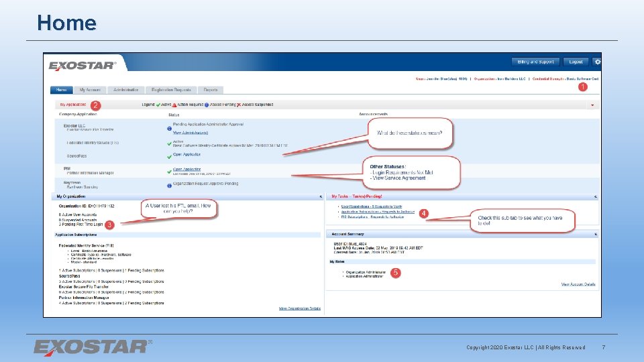
Task: Collapse the My Organization section
Action: 321,196
